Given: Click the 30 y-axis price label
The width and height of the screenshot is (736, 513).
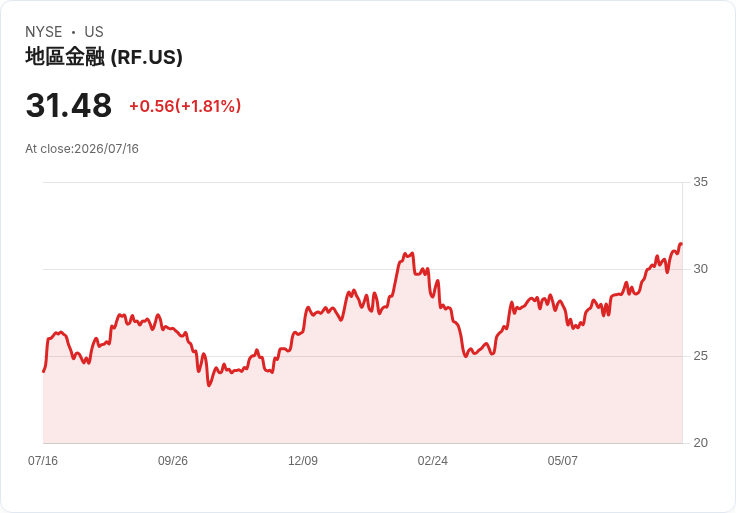Looking at the screenshot, I should (700, 269).
